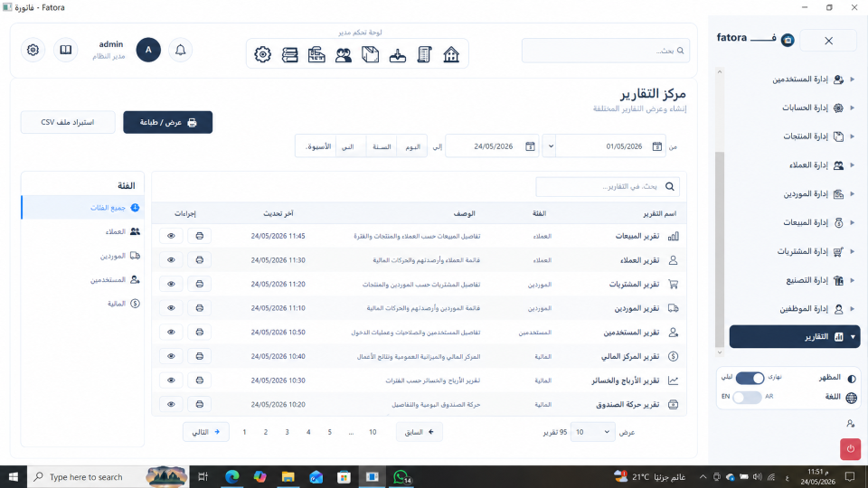Click the download tray icon in the toolbar

pyautogui.click(x=398, y=54)
